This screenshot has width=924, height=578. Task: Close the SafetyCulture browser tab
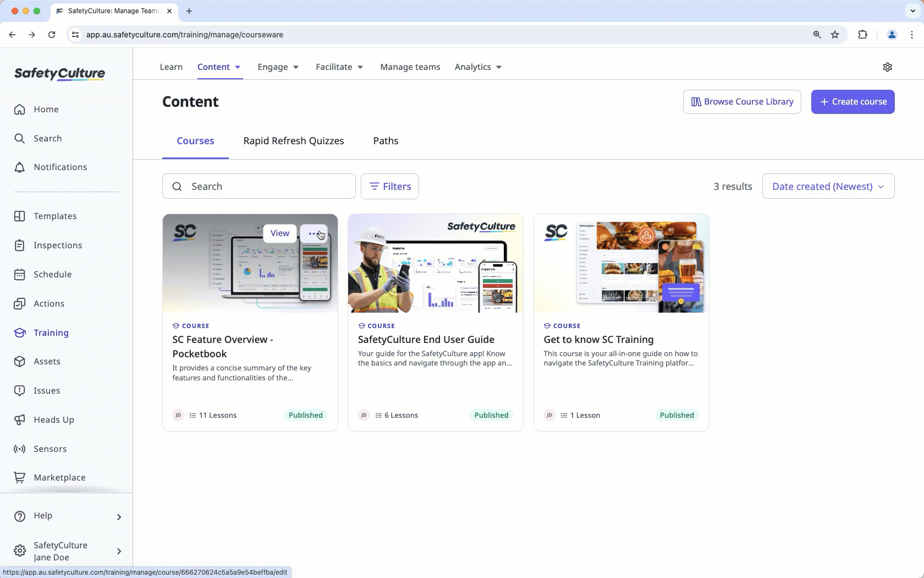(x=169, y=11)
